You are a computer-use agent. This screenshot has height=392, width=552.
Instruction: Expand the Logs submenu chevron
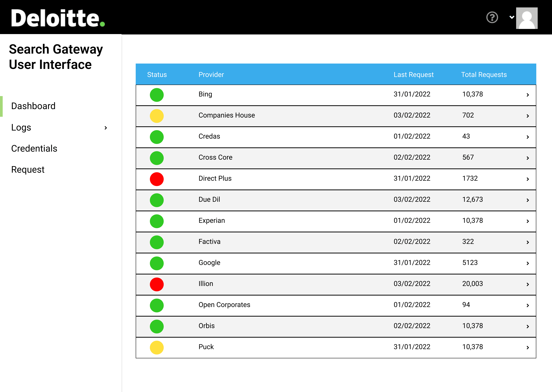(106, 128)
